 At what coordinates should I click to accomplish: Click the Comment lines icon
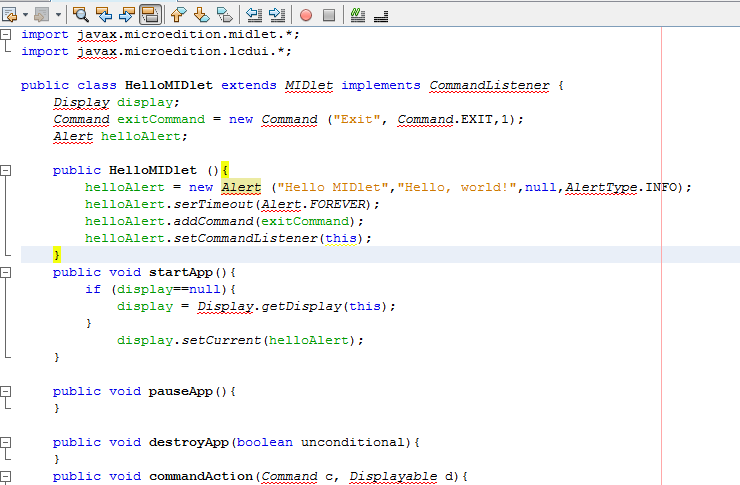358,15
